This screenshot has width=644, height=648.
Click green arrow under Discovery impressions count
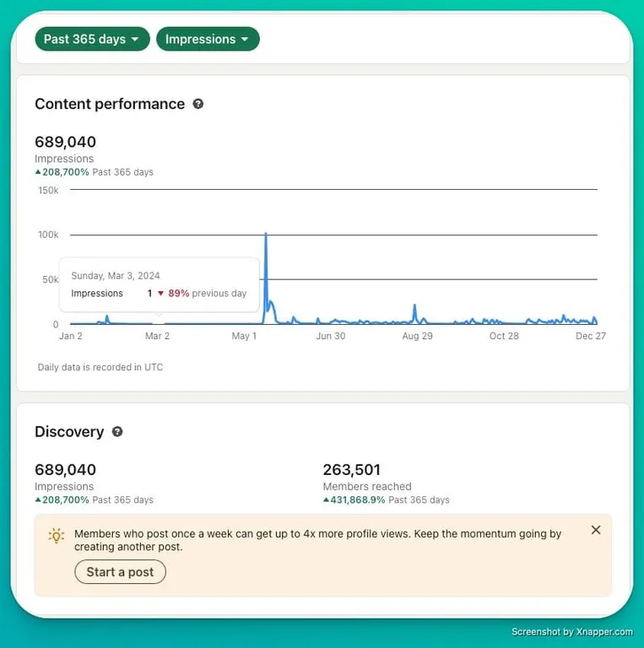coord(38,499)
